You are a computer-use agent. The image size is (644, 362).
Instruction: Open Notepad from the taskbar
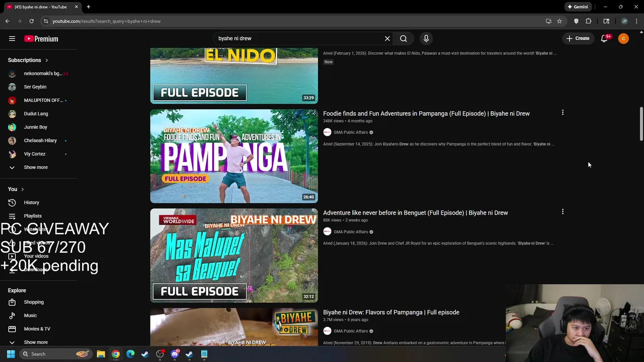click(204, 354)
